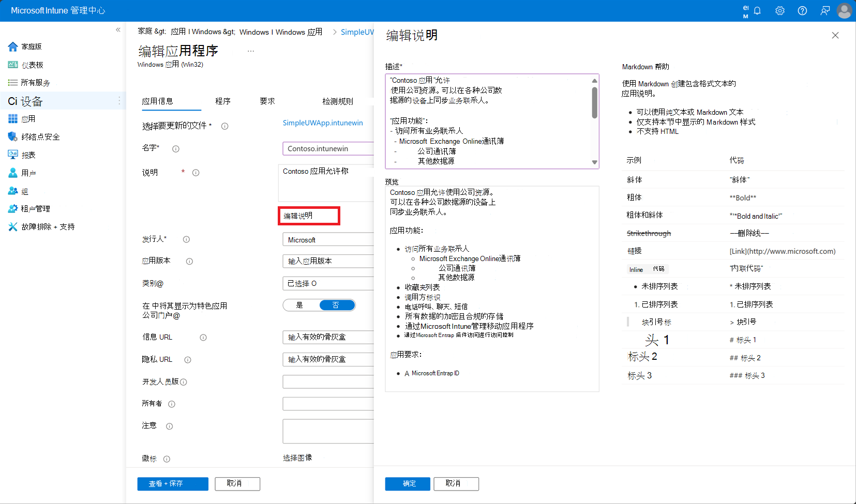Click 取消 in the description panel
This screenshot has height=504, width=856.
point(456,484)
